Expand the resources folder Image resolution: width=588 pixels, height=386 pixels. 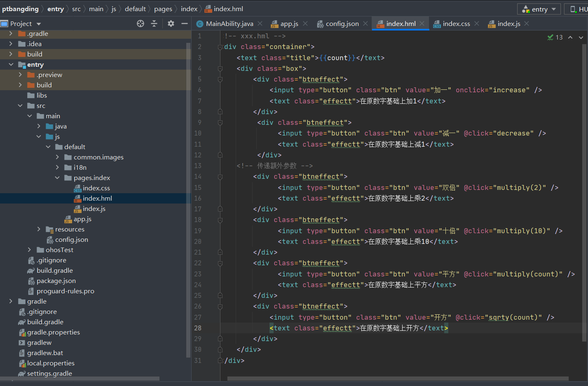coord(39,229)
